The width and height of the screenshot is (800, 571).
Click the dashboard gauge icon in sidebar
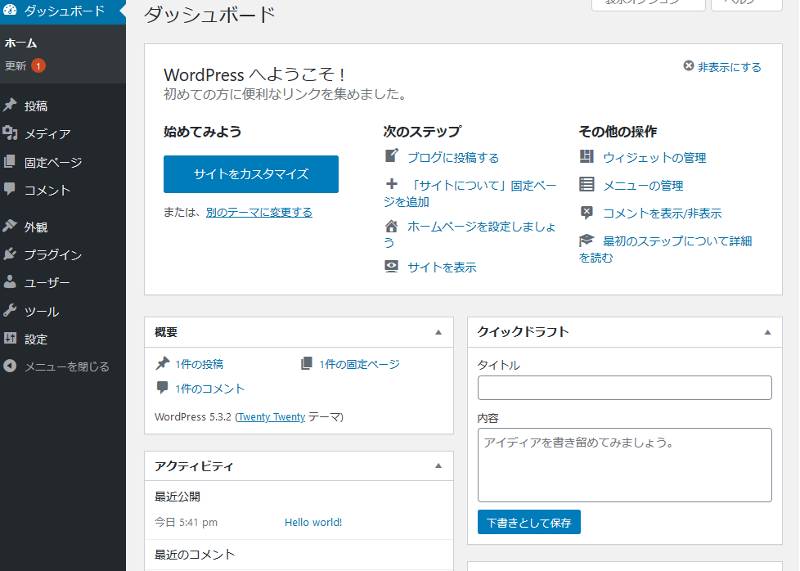(10, 9)
